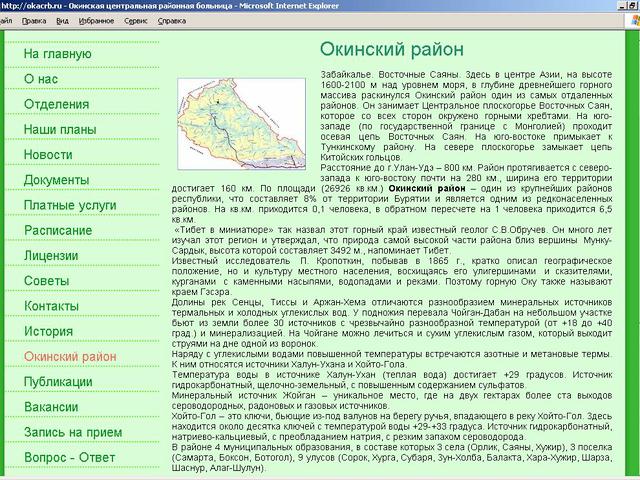Open the Расписание link
The height and width of the screenshot is (480, 640).
click(x=58, y=230)
